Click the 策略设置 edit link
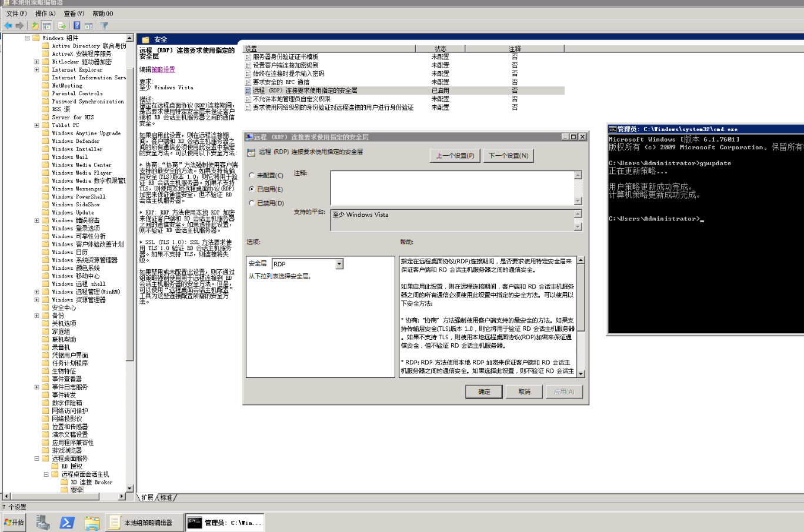This screenshot has height=532, width=804. [x=163, y=69]
